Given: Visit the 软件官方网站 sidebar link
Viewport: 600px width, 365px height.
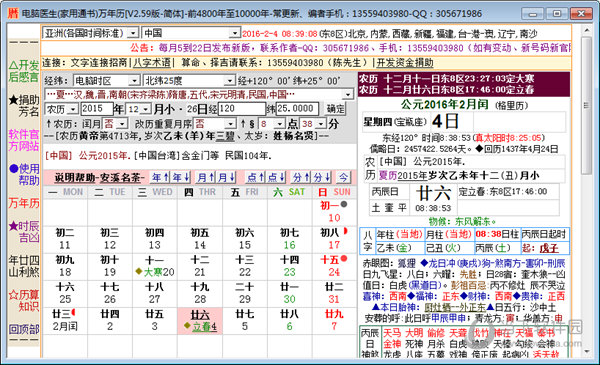Looking at the screenshot, I should coord(24,140).
